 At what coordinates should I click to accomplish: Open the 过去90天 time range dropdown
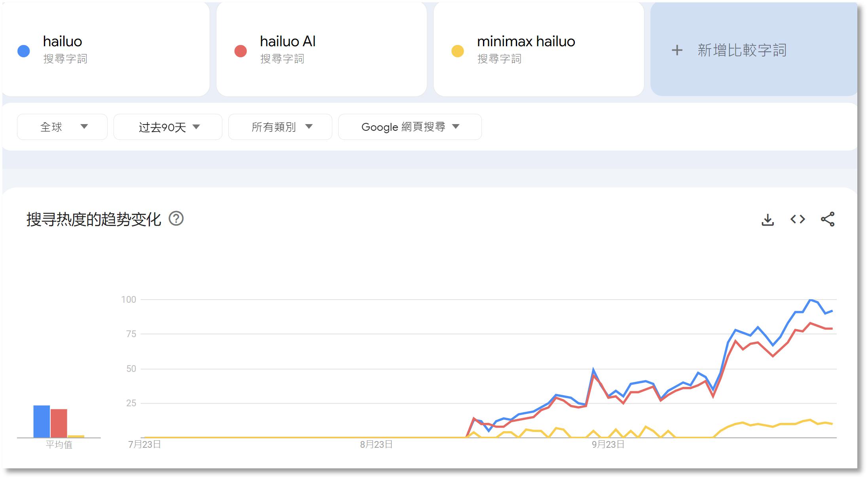[168, 127]
